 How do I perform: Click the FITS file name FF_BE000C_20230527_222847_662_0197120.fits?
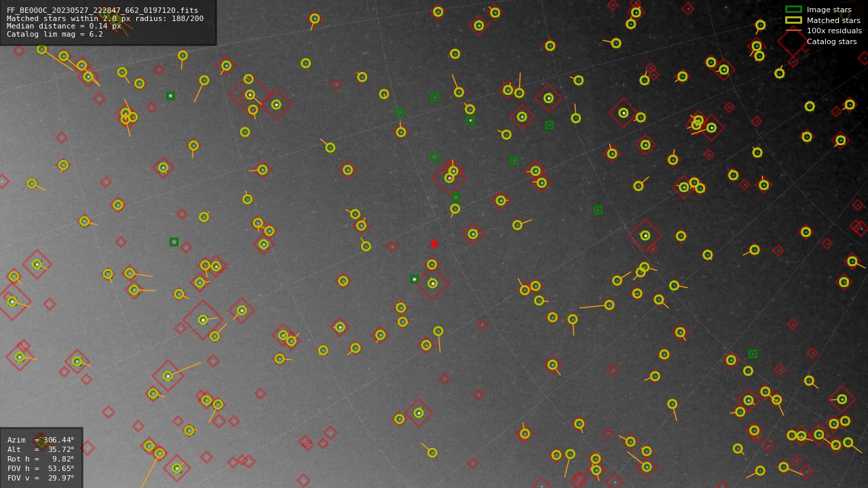102,11
